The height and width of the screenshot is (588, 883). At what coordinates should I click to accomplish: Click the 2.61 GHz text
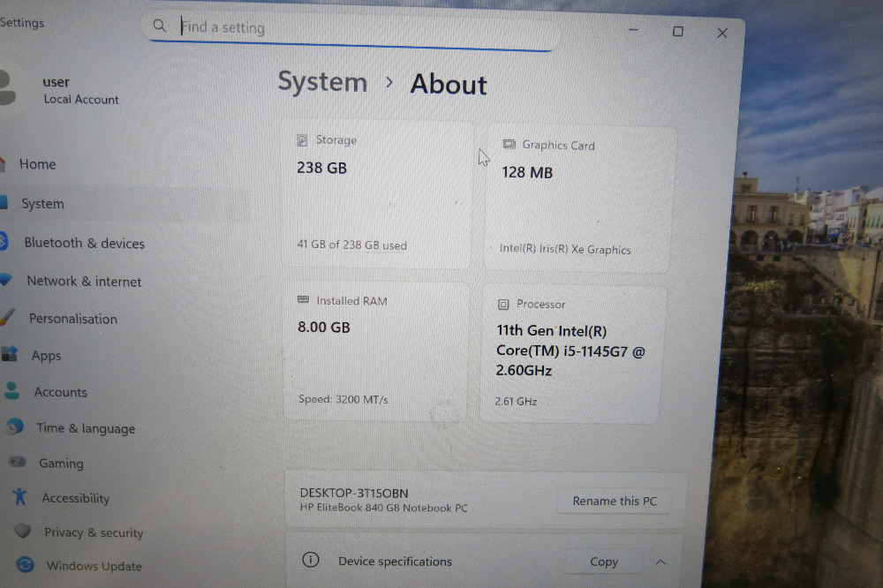(516, 401)
